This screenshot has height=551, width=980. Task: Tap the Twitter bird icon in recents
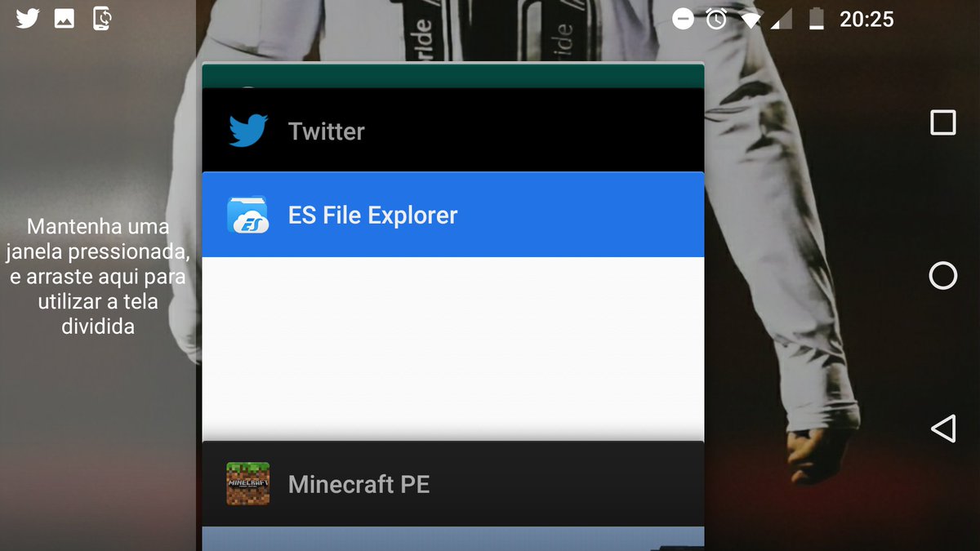248,131
